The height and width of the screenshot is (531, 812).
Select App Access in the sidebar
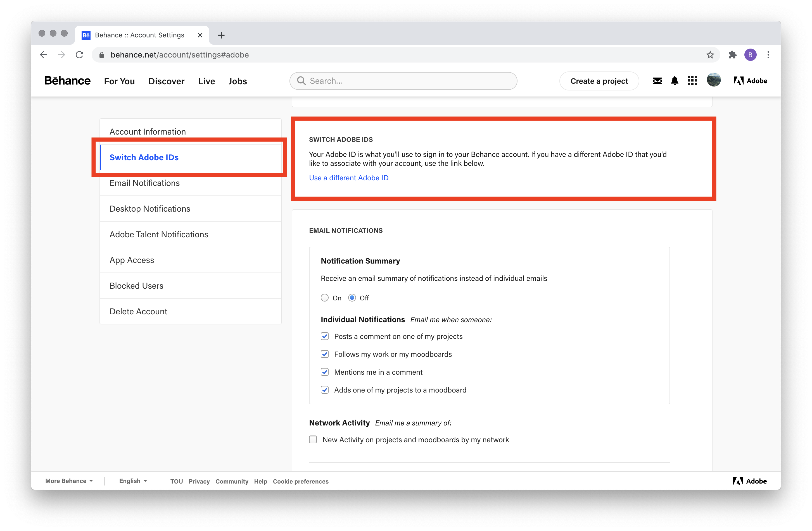tap(190, 260)
